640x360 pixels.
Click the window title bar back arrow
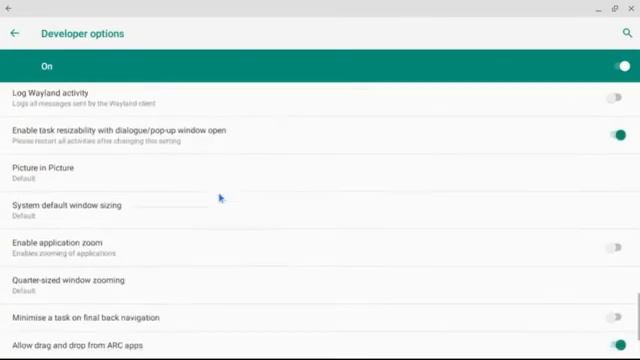coord(8,8)
